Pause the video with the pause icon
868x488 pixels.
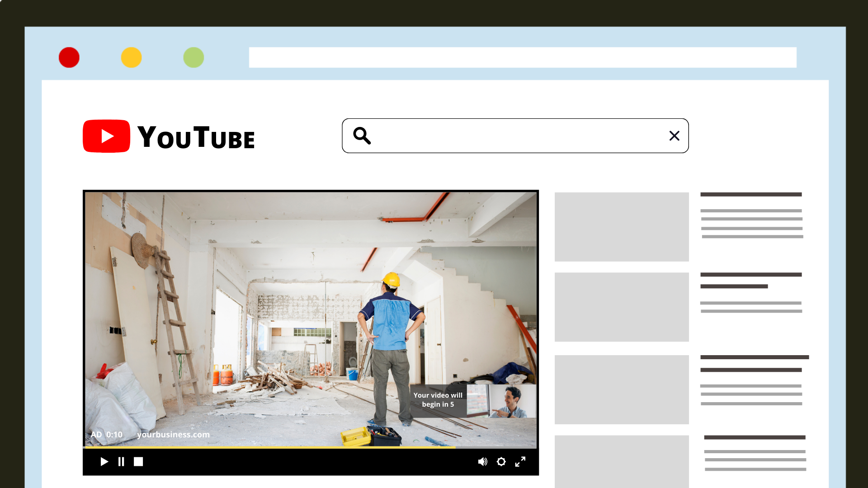(121, 461)
